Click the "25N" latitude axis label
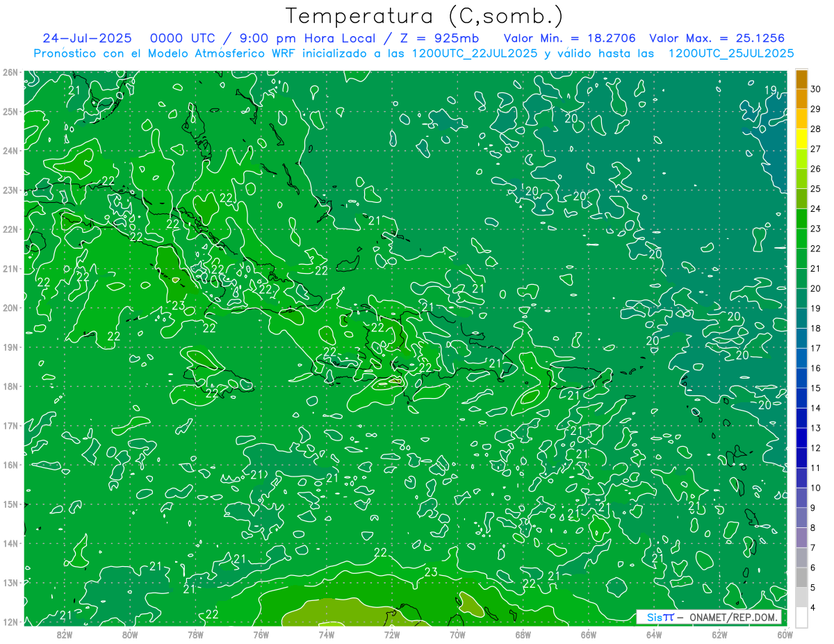This screenshot has width=834, height=644. (10, 112)
